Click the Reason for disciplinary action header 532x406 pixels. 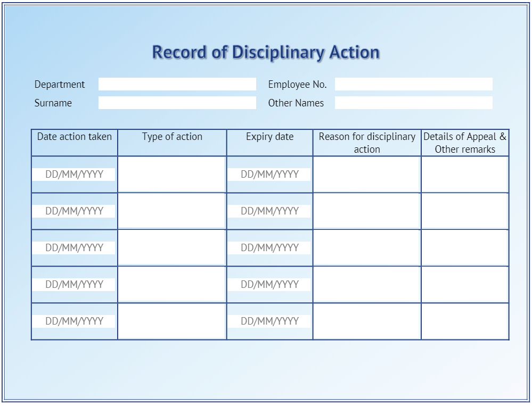(366, 143)
